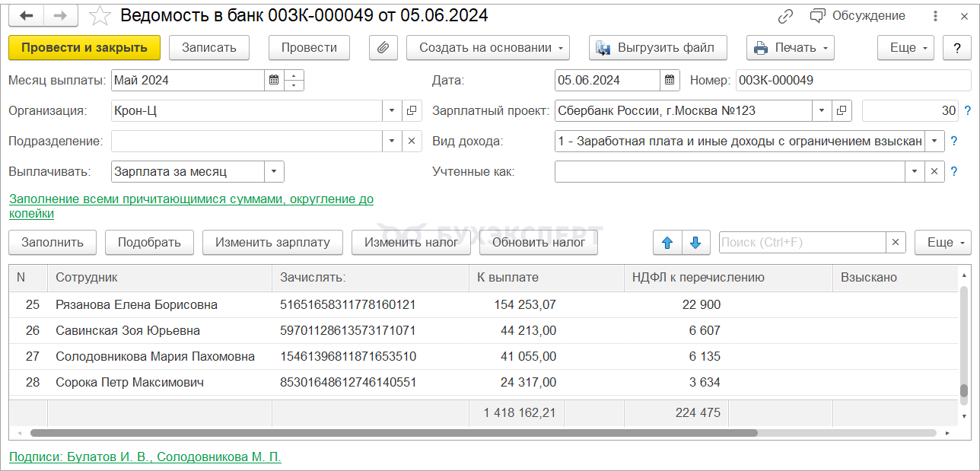The width and height of the screenshot is (980, 471).
Task: Decrease month with the stepper down arrow
Action: [294, 85]
